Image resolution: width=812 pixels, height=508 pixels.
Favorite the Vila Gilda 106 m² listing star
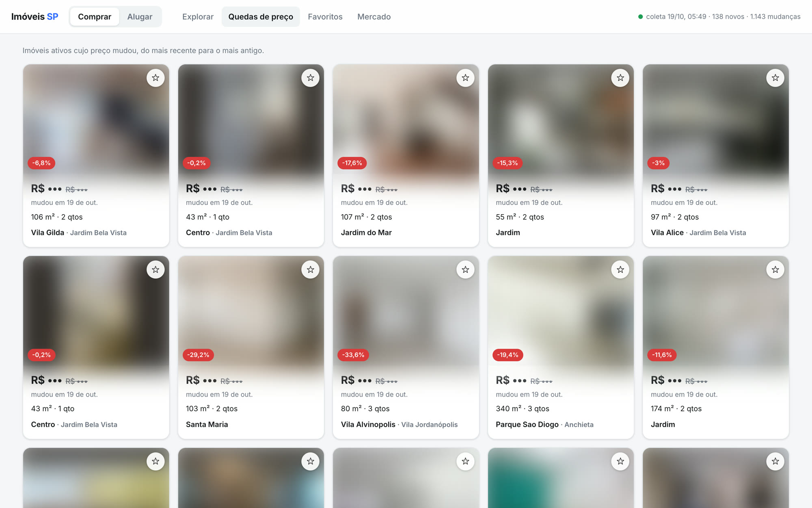tap(155, 78)
